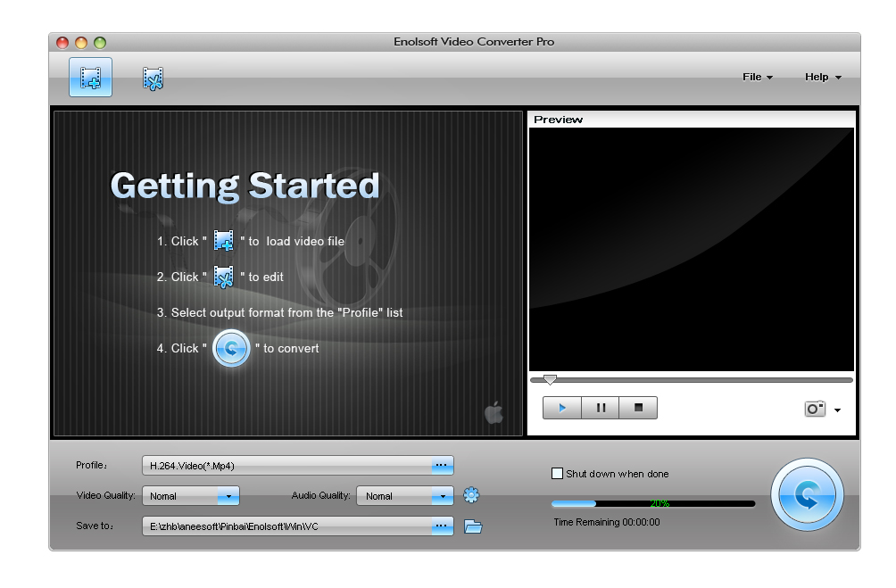Viewport: 896px width, 588px height.
Task: Close the window with the red button
Action: coord(62,43)
